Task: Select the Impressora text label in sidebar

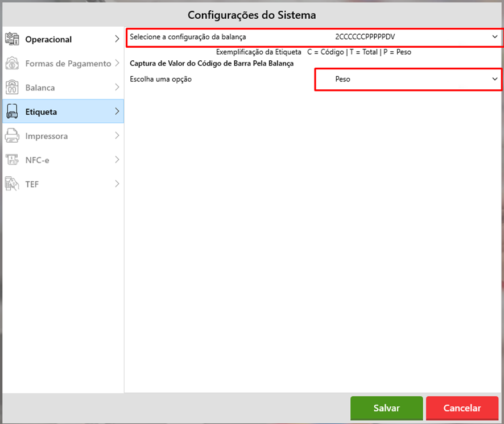Action: tap(46, 136)
